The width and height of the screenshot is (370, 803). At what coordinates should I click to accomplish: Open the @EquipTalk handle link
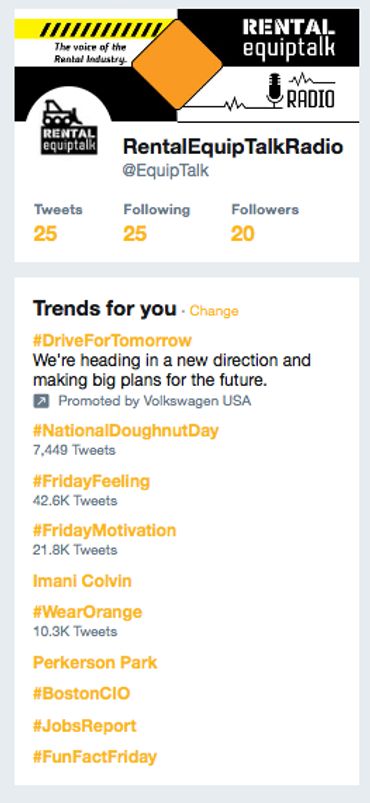point(166,171)
